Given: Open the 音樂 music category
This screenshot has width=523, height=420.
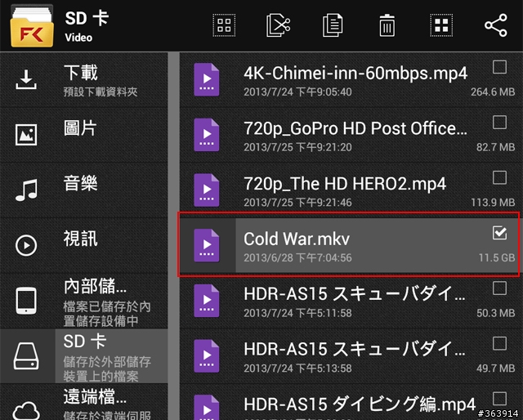Looking at the screenshot, I should click(x=83, y=190).
